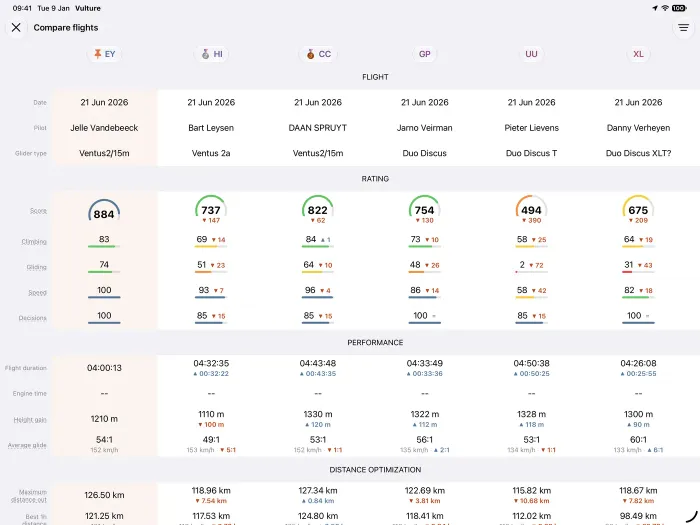700x525 pixels.
Task: Tap glider type Ventus 2a
Action: pyautogui.click(x=211, y=153)
